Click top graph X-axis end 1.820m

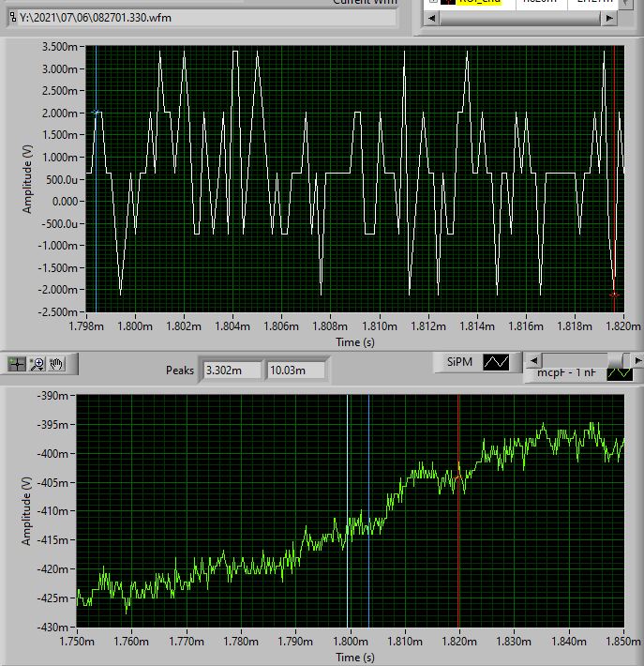point(623,326)
